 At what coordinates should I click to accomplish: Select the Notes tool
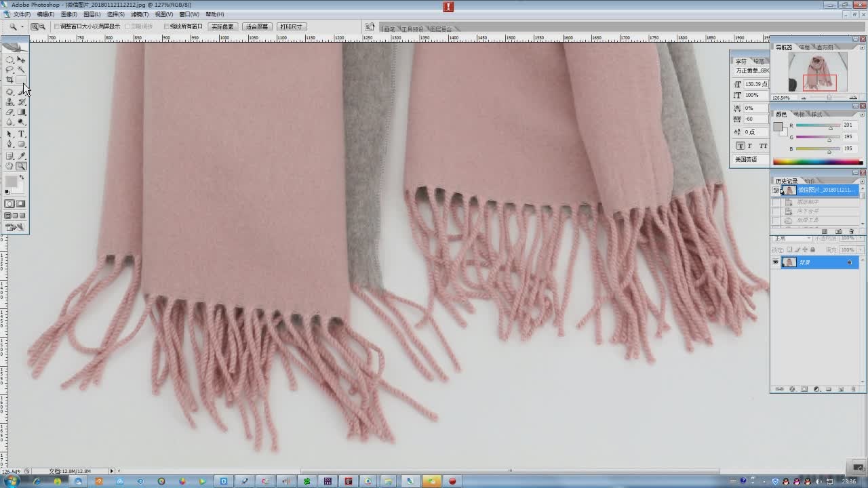[x=9, y=156]
